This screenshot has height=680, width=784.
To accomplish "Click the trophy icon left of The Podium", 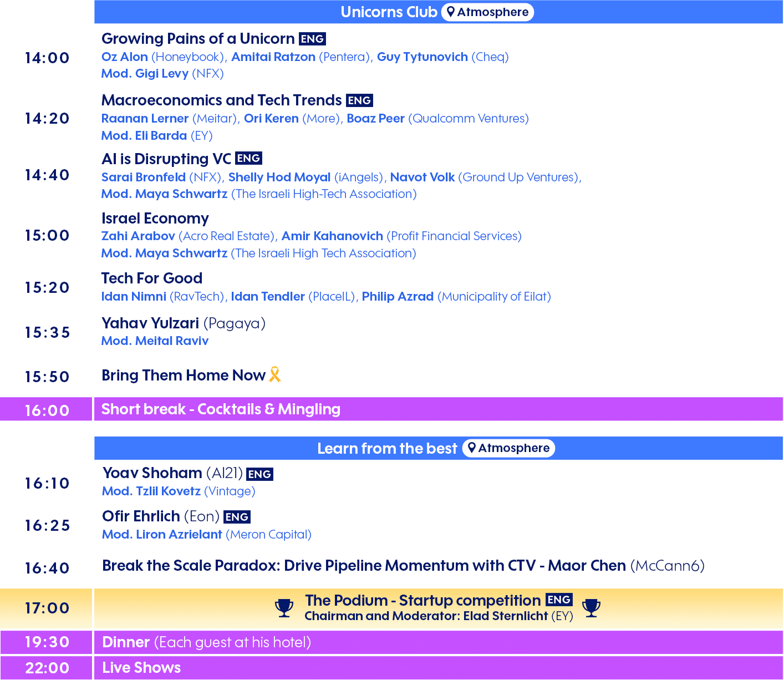I will click(x=284, y=608).
